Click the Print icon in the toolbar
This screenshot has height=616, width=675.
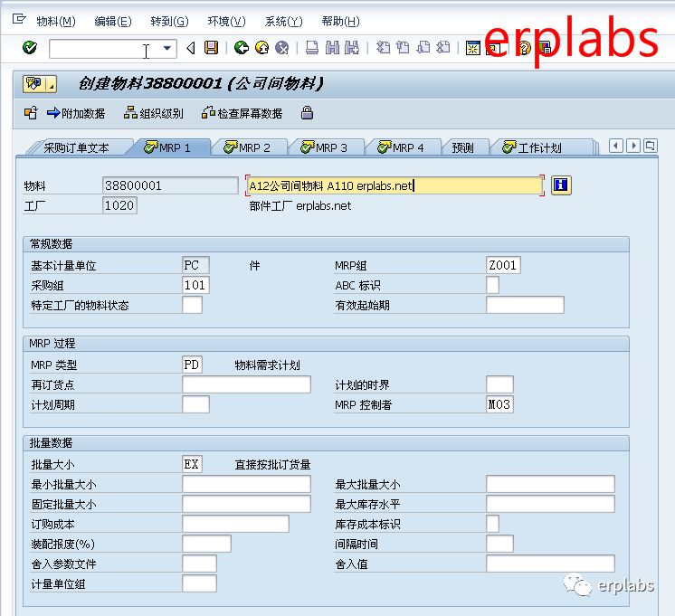point(312,47)
